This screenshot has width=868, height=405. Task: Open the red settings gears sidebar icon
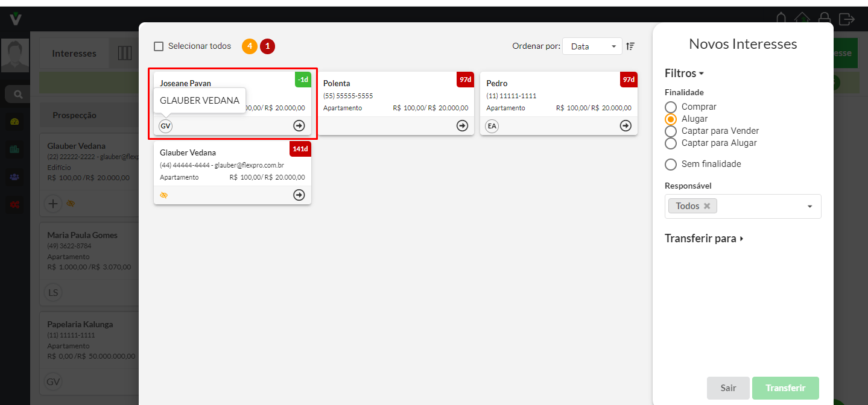[15, 204]
